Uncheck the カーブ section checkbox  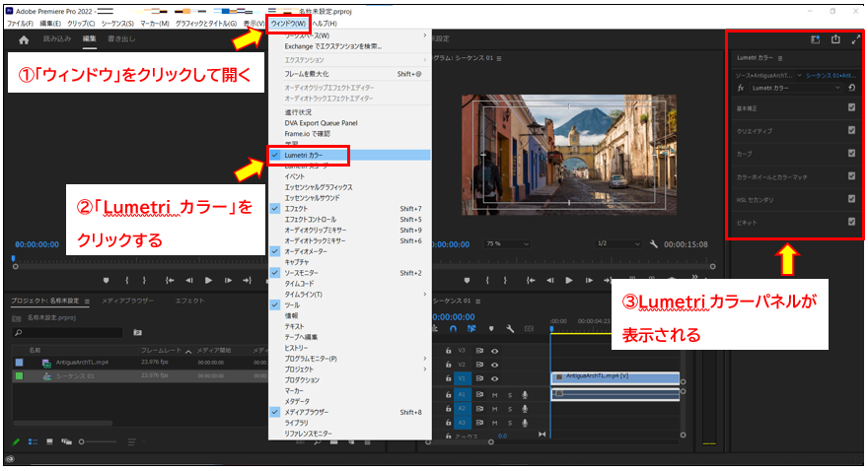point(851,153)
